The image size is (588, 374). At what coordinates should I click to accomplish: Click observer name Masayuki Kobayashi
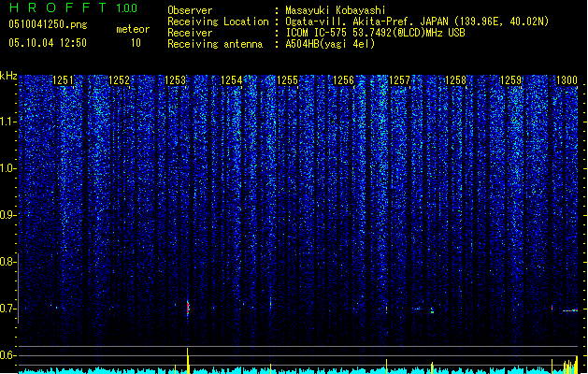(x=336, y=10)
